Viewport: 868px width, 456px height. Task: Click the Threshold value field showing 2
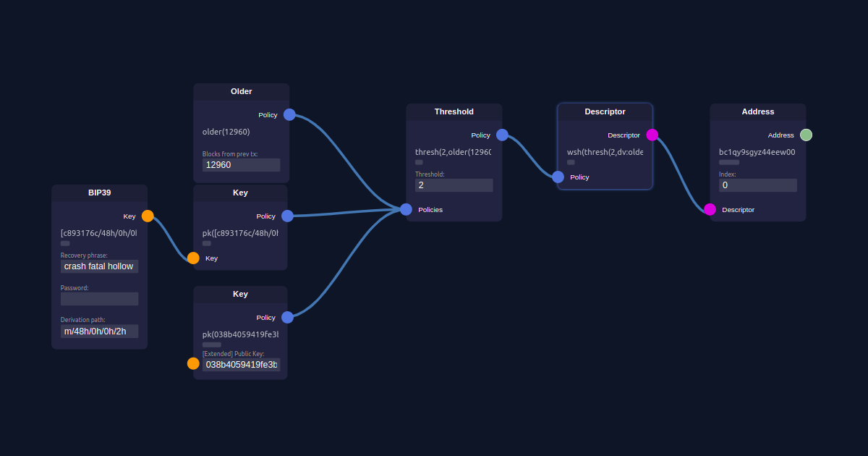point(454,185)
